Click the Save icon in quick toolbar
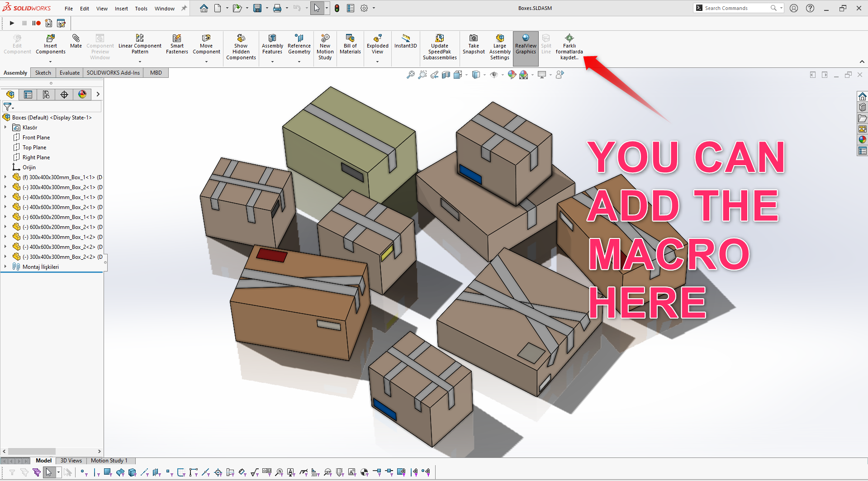The height and width of the screenshot is (481, 868). (257, 8)
